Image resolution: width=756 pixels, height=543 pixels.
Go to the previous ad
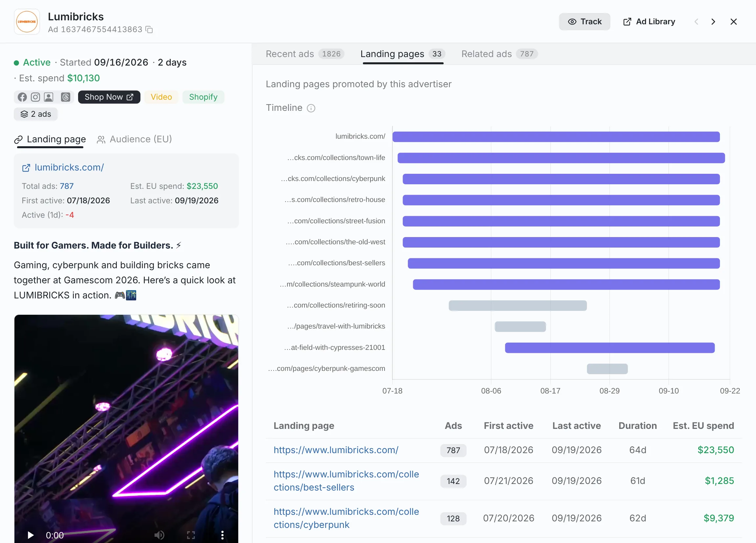point(696,22)
